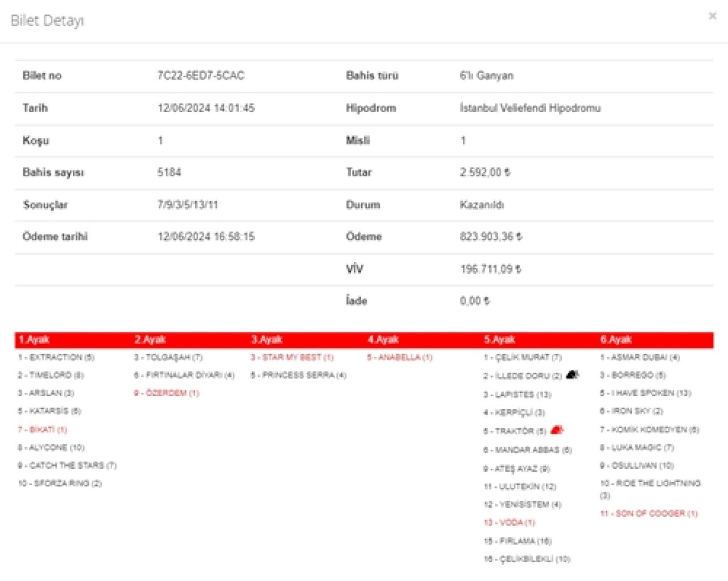Select 3 - STAR MY BEST entry

pyautogui.click(x=292, y=357)
